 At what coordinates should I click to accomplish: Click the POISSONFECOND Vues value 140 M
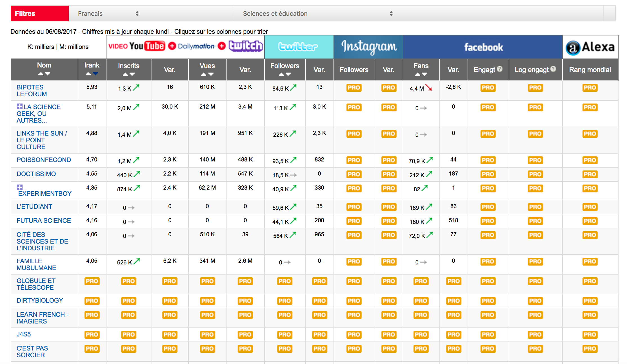[x=207, y=159]
